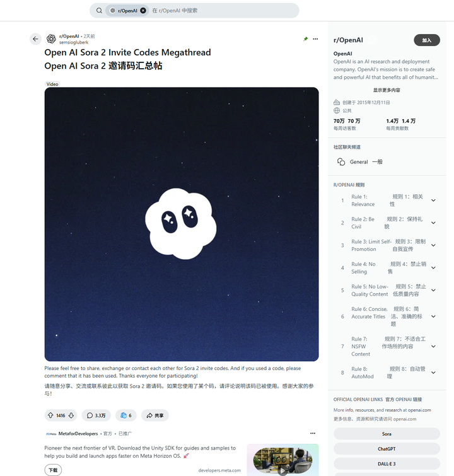
Task: Open the r/OpenAI subreddit avatar logo
Action: coord(51,39)
